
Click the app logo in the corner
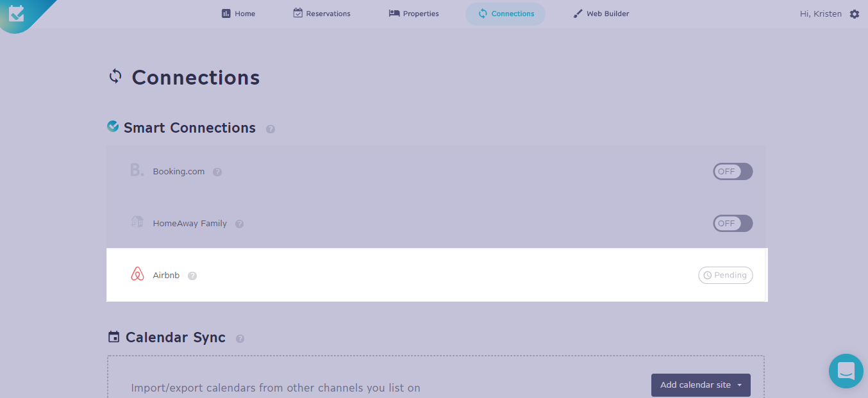pos(17,13)
